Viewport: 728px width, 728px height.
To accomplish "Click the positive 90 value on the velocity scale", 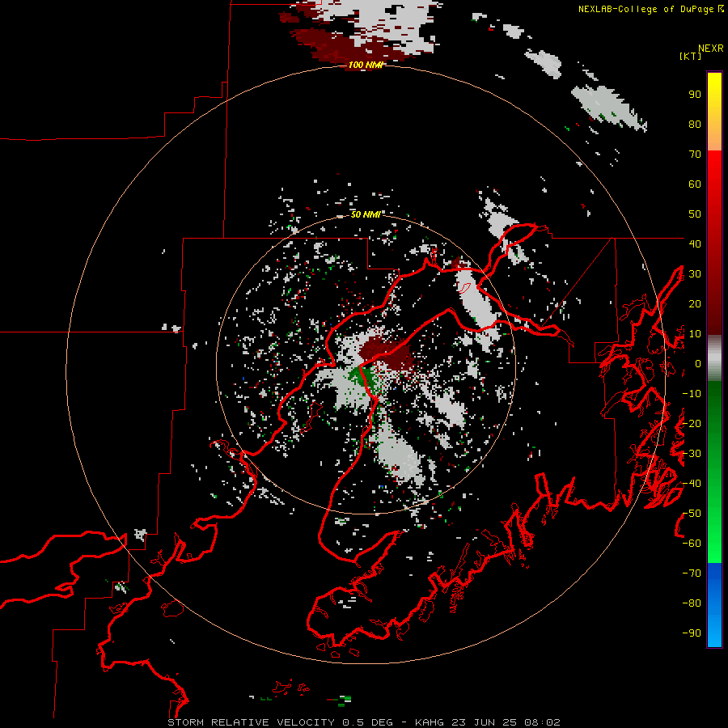I will click(x=695, y=95).
